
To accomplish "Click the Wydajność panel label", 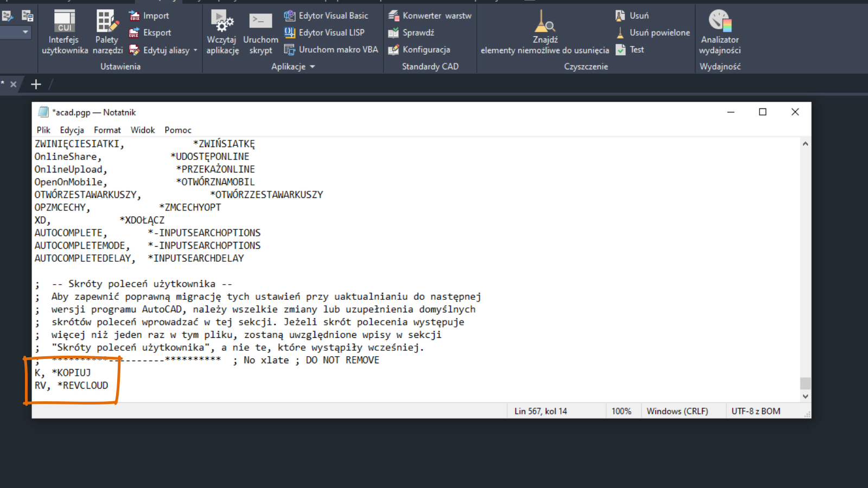I will [x=720, y=66].
